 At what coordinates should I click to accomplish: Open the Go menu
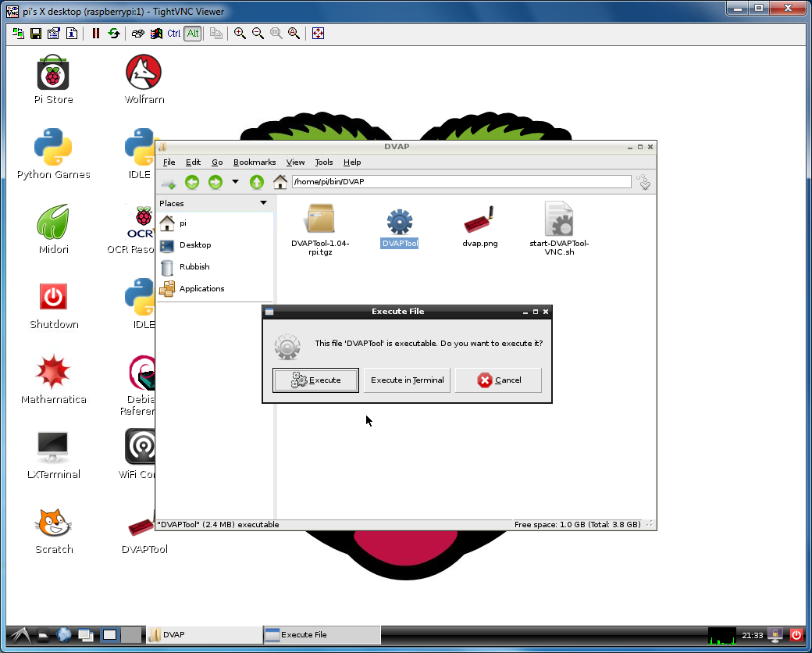pyautogui.click(x=217, y=162)
